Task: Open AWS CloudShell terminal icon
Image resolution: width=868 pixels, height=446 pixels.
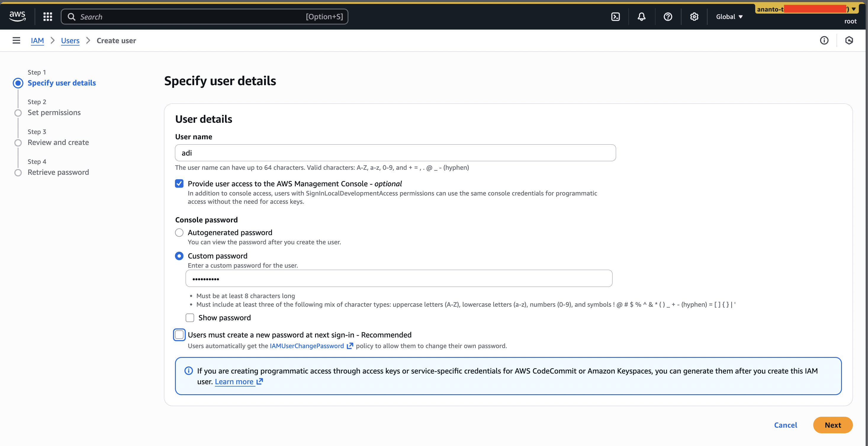Action: (x=615, y=17)
